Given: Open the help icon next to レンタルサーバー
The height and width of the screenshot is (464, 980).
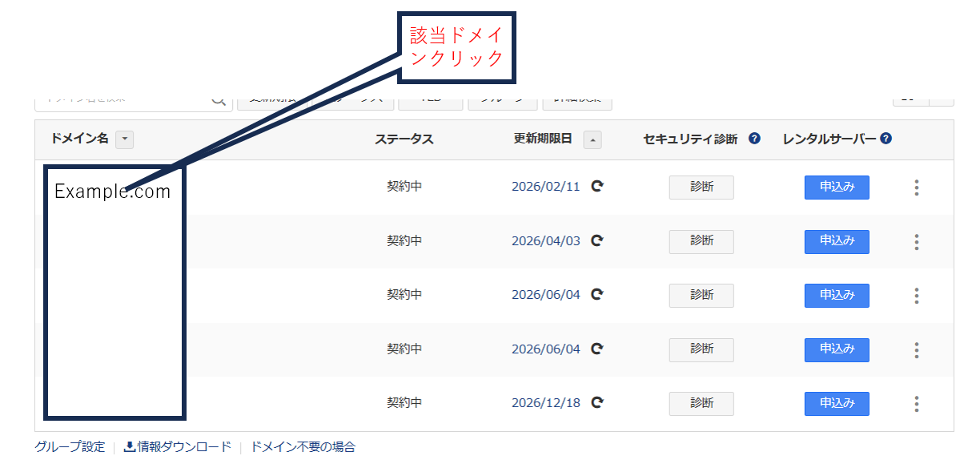Looking at the screenshot, I should click(x=886, y=139).
